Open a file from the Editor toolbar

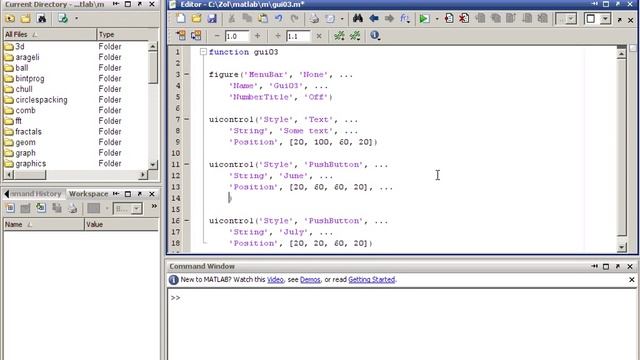(196, 18)
